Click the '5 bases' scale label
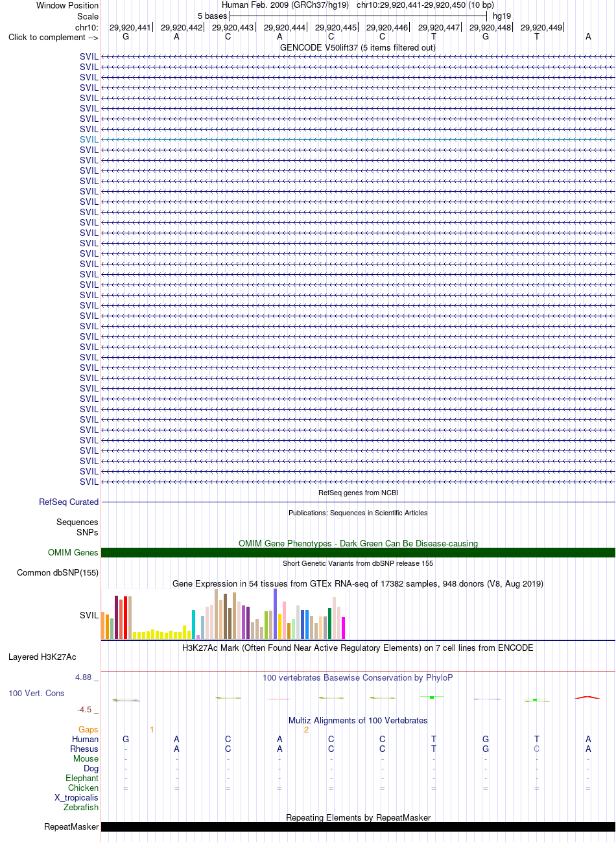 [x=213, y=16]
